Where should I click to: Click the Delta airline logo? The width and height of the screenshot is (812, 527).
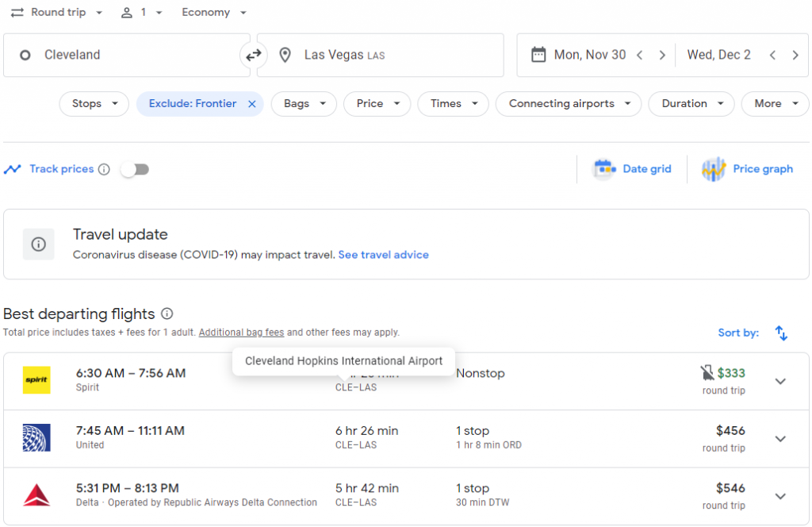point(36,495)
